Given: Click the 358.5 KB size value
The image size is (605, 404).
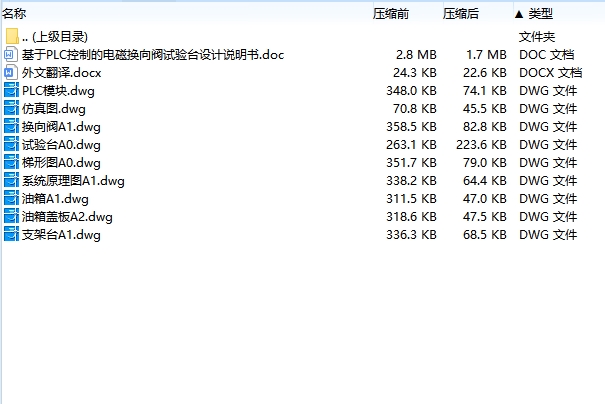Looking at the screenshot, I should [411, 127].
